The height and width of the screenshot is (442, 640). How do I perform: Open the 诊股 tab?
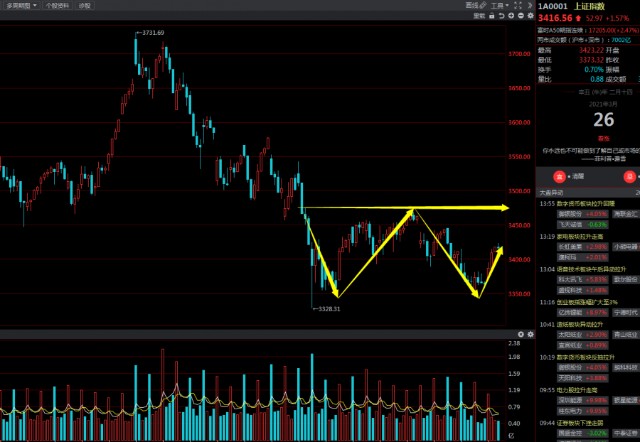coord(83,5)
